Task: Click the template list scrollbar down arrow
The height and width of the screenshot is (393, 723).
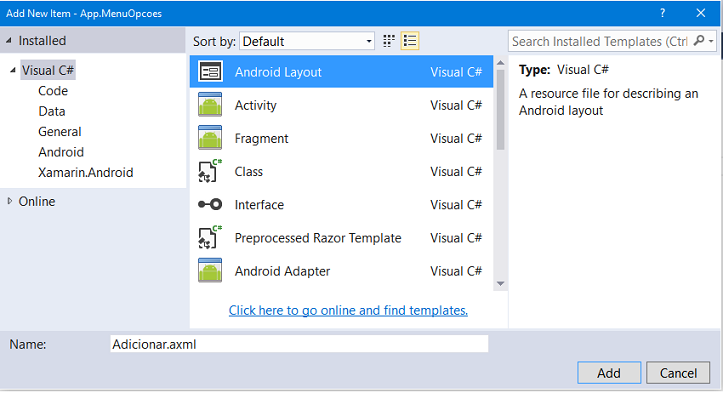Action: tap(501, 284)
